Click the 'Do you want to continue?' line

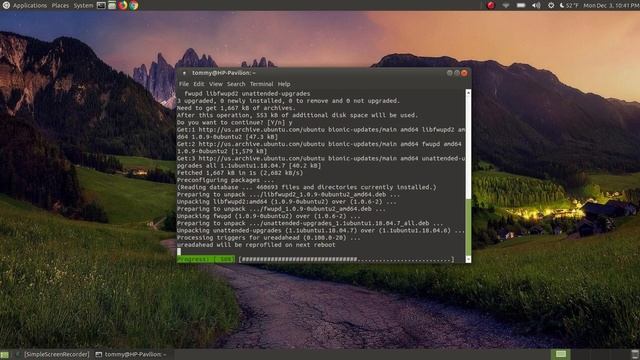pos(234,122)
